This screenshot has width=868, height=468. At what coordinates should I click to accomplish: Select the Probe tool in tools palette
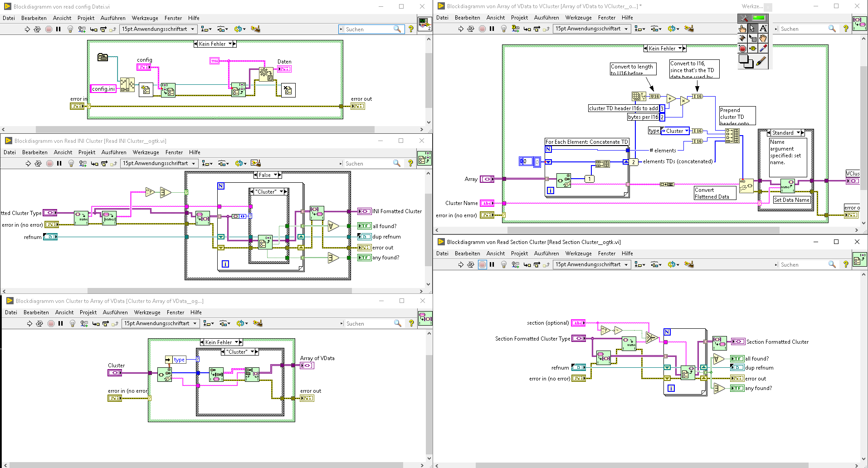coord(753,48)
